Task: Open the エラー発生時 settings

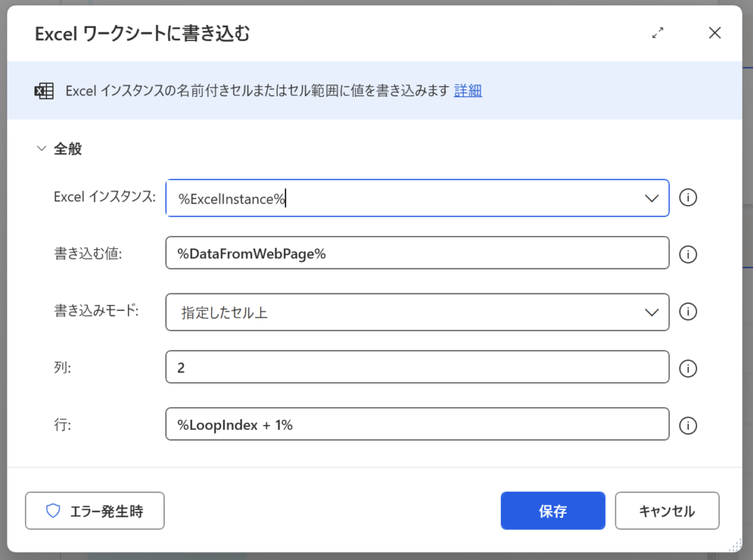Action: point(95,511)
